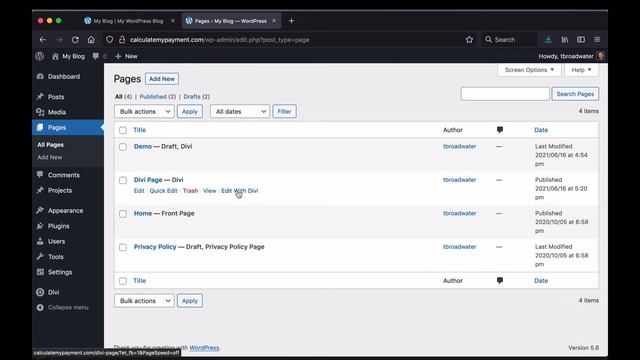640x360 pixels.
Task: Click the tracking protection shield icon
Action: point(109,40)
